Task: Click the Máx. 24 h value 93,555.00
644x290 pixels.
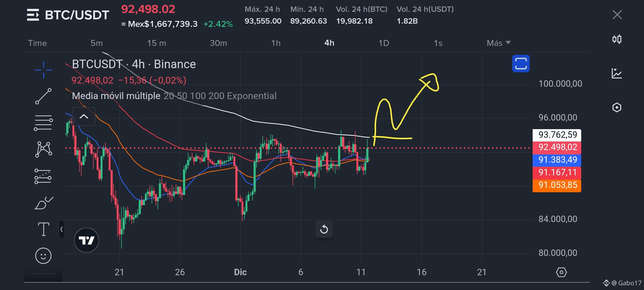Action: [263, 21]
